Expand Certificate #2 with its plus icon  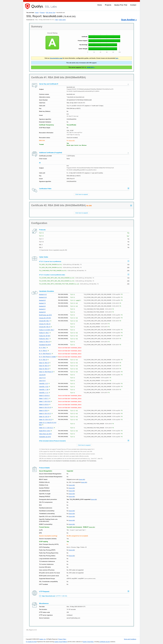tap(131, 205)
